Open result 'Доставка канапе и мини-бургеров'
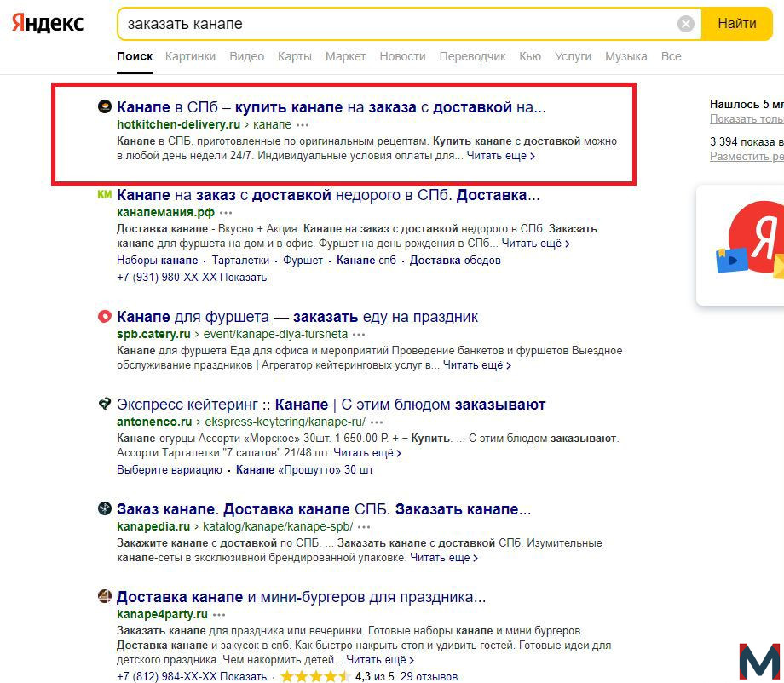Viewport: 784px width, 683px height. click(x=301, y=597)
